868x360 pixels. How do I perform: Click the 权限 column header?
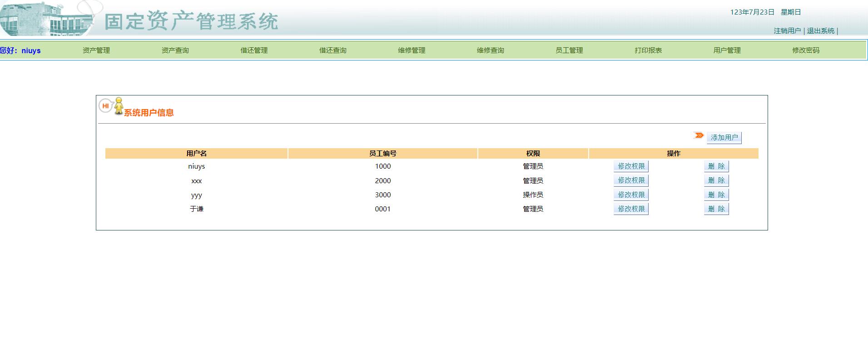(533, 154)
